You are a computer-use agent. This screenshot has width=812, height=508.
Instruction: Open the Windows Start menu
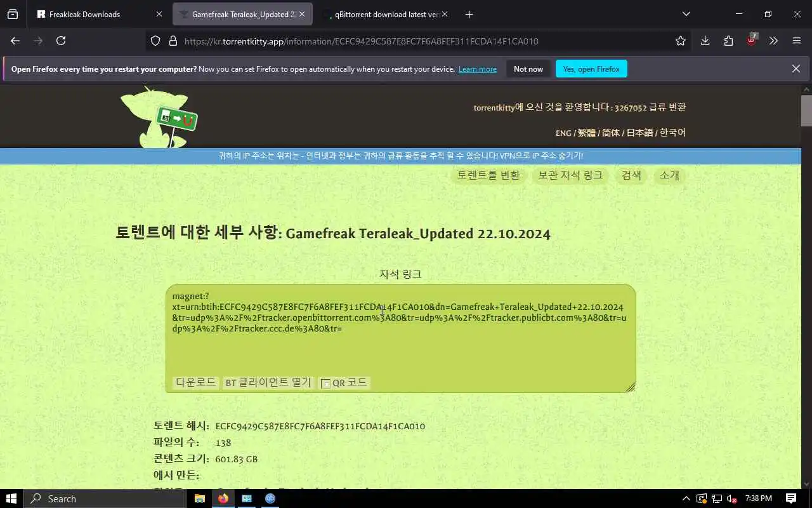[x=11, y=498]
